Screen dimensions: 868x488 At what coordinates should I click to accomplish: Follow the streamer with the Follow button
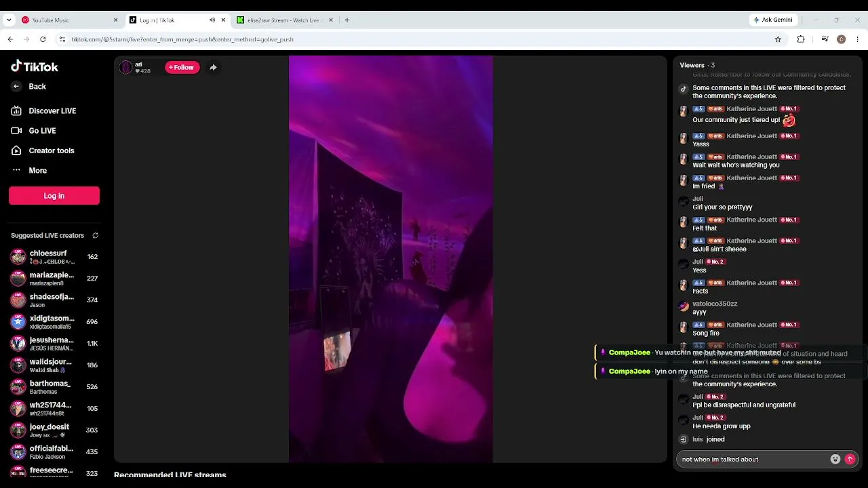[x=182, y=68]
